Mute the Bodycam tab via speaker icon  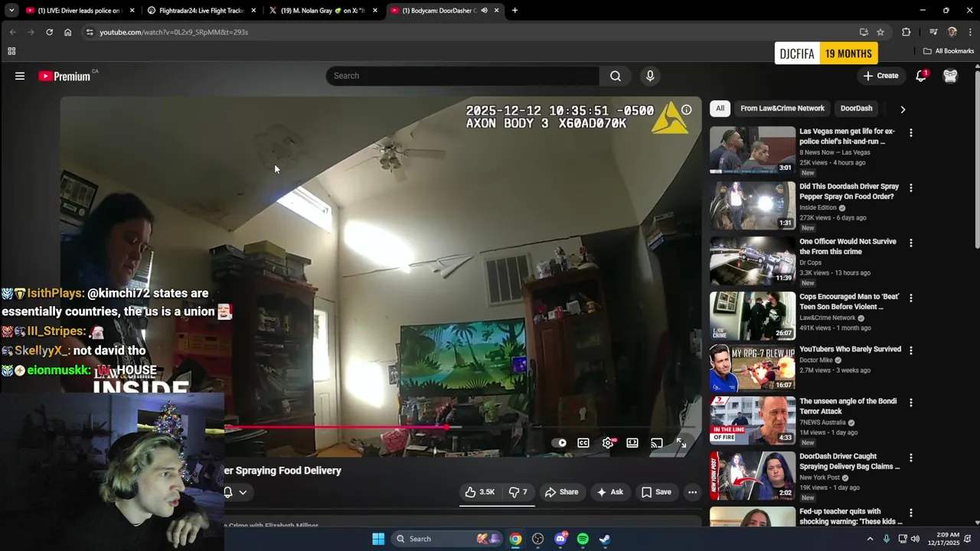(484, 11)
